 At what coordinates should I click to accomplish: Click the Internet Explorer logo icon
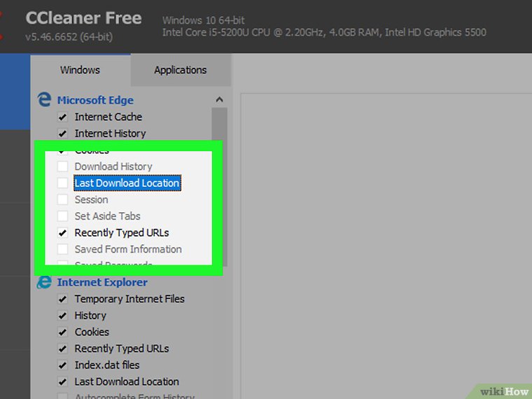click(x=44, y=282)
